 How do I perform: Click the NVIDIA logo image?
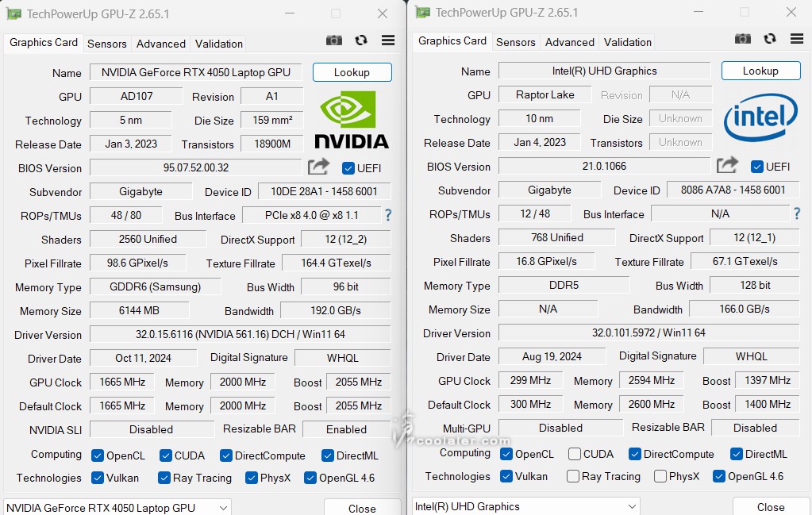[352, 120]
